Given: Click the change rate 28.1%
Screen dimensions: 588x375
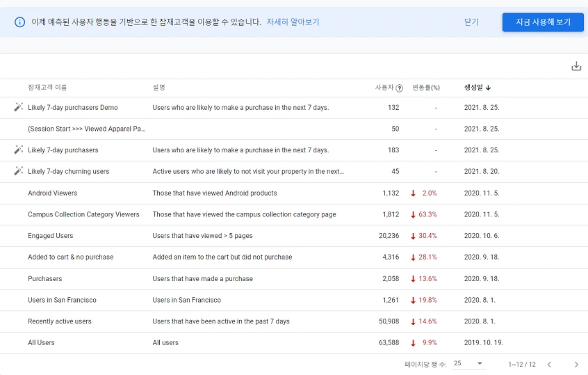Looking at the screenshot, I should (x=427, y=257).
